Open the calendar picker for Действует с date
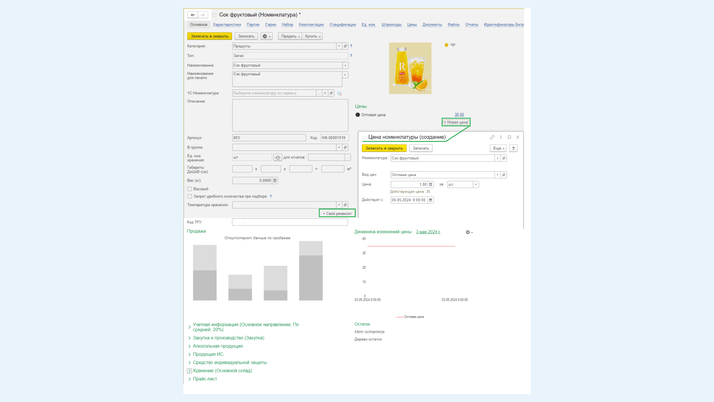This screenshot has width=714, height=402. 431,200
